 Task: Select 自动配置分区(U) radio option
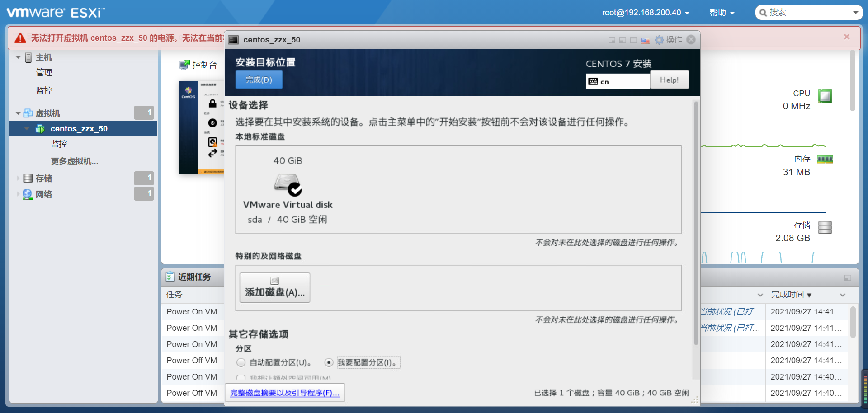point(241,362)
